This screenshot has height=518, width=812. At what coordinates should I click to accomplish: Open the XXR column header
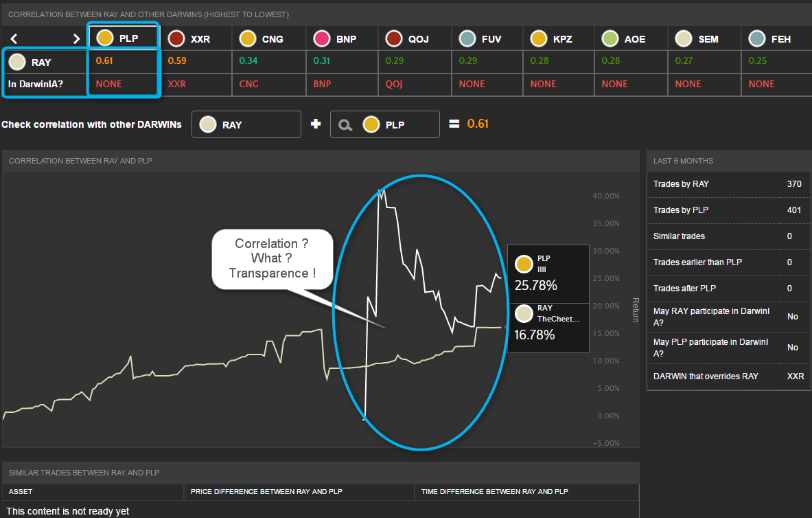click(196, 38)
